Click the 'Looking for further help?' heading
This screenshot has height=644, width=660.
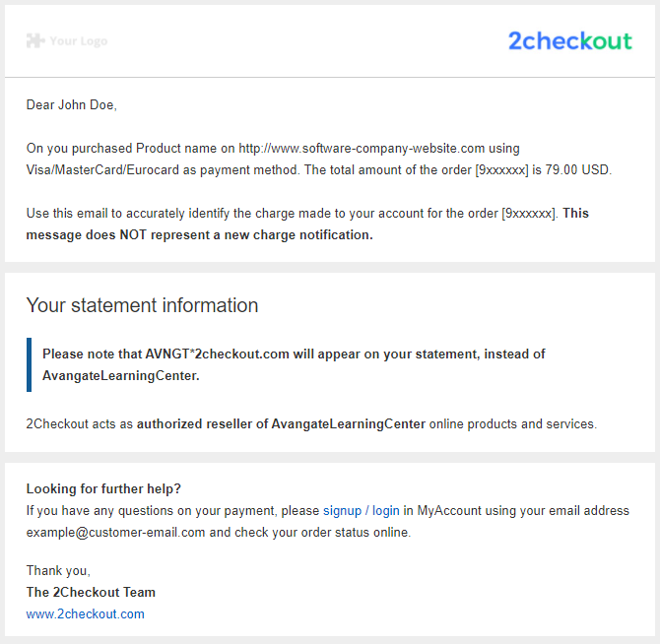[x=103, y=488]
